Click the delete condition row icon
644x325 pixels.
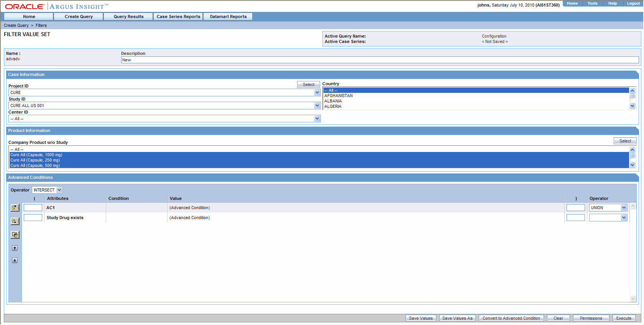15,235
